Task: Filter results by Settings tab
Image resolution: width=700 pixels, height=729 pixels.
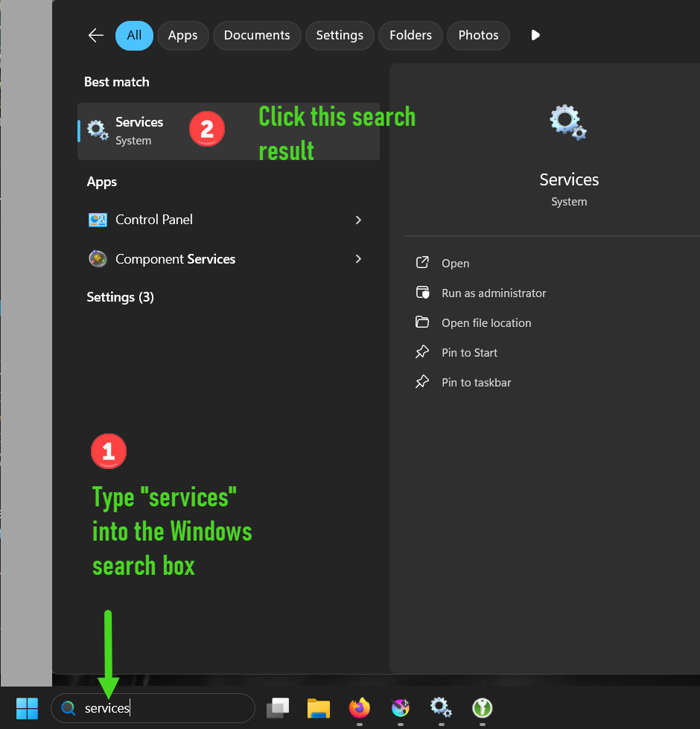Action: coord(340,35)
